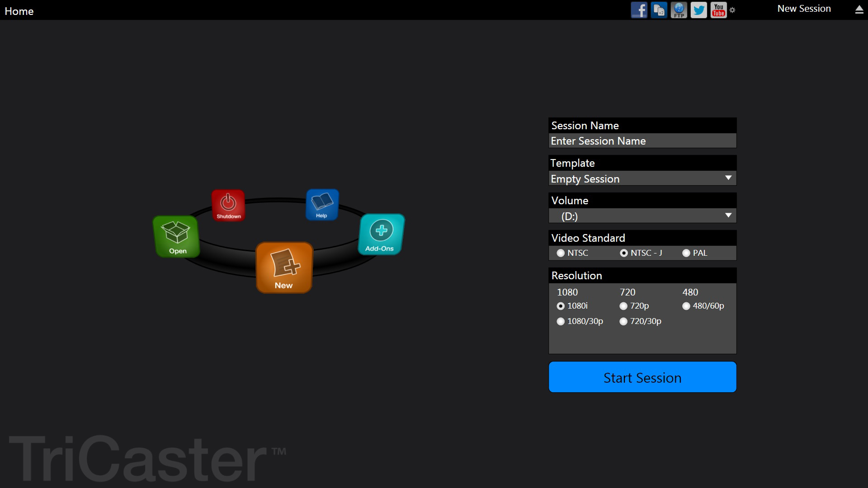Select 720p resolution option

[623, 306]
